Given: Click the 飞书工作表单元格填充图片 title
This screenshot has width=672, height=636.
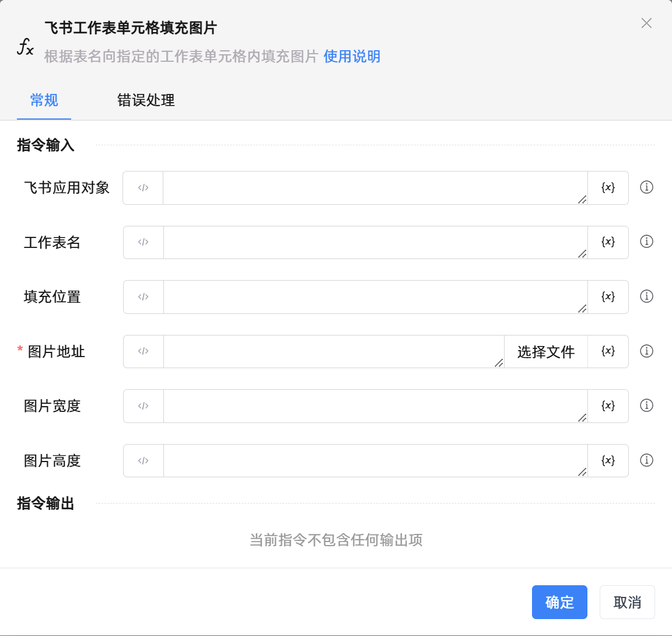Looking at the screenshot, I should coord(131,28).
